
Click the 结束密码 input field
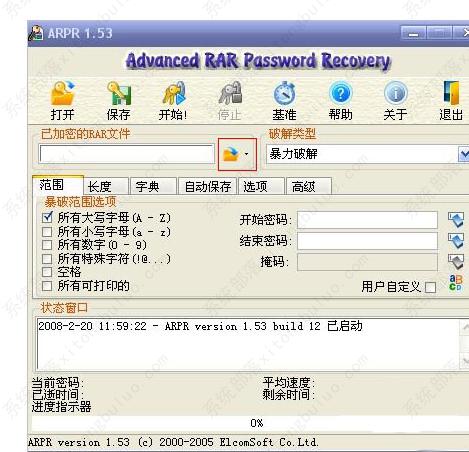[367, 241]
